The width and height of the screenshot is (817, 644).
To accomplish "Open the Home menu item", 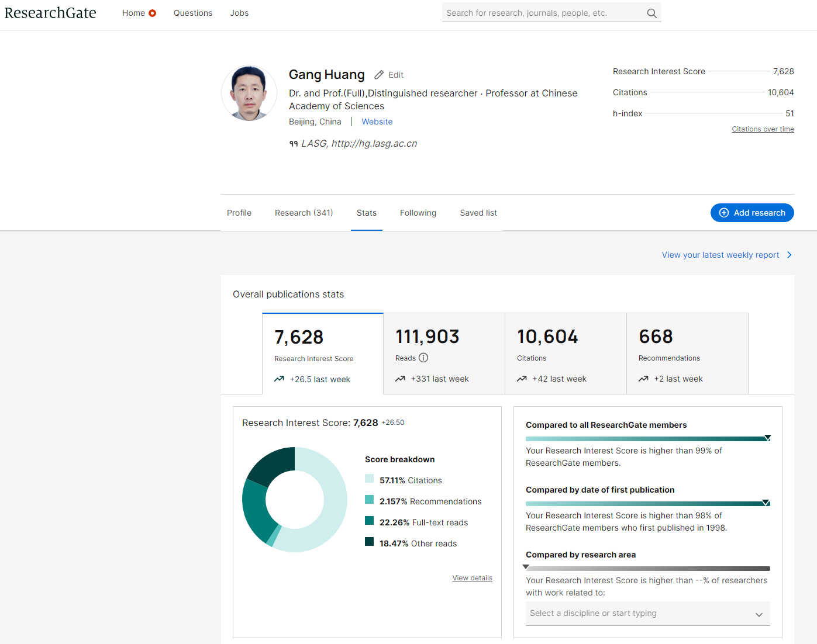I will click(133, 13).
